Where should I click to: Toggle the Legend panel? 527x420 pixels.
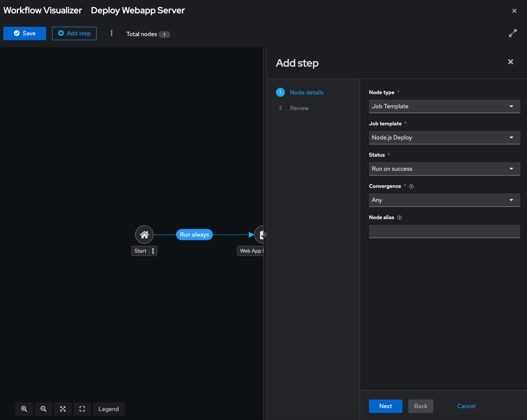point(109,409)
